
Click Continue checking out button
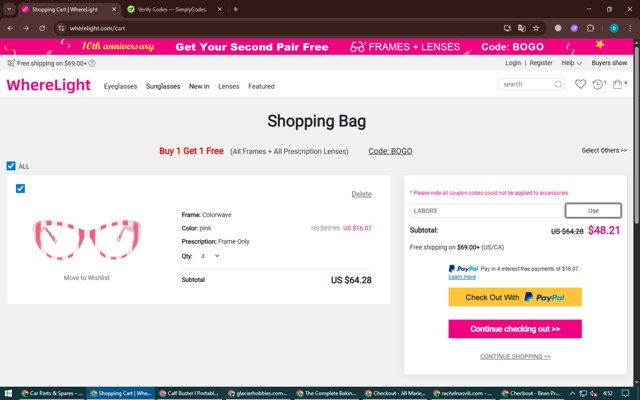coord(515,329)
